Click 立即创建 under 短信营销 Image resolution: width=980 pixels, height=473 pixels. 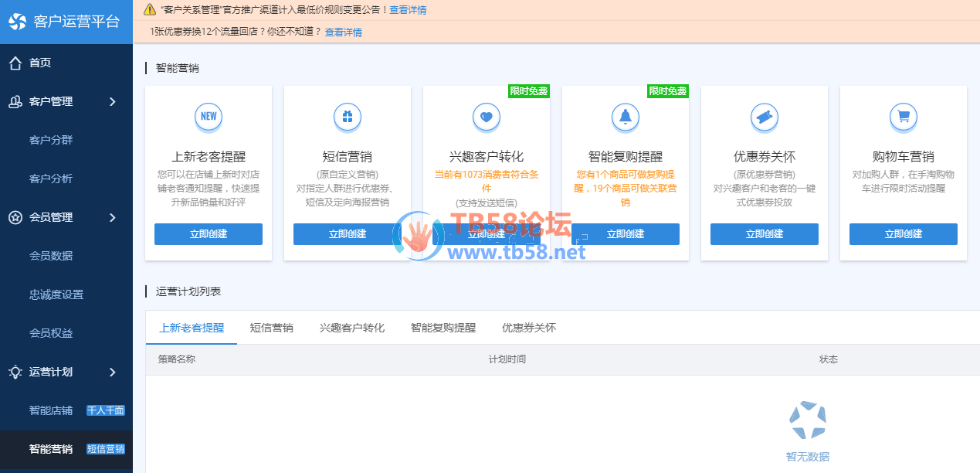pyautogui.click(x=348, y=234)
